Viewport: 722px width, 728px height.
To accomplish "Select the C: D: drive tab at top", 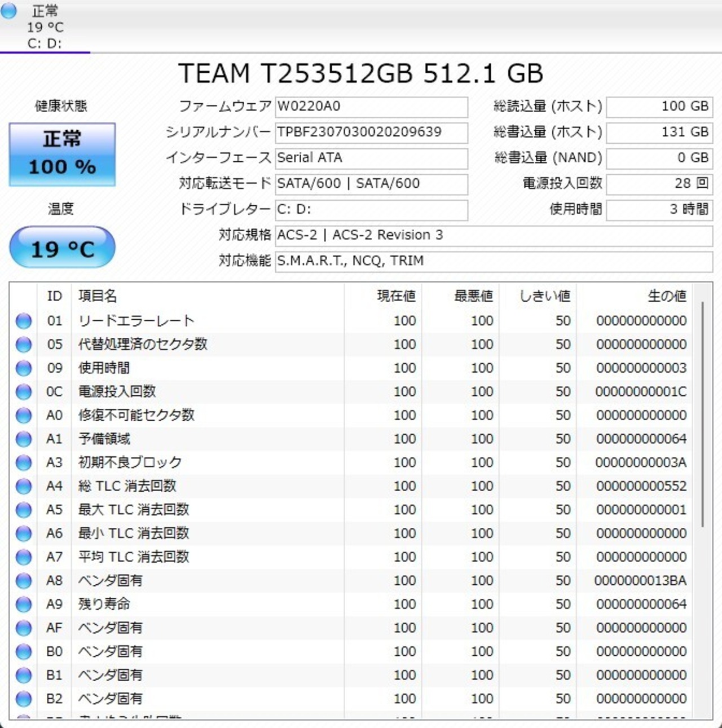I will pyautogui.click(x=45, y=27).
